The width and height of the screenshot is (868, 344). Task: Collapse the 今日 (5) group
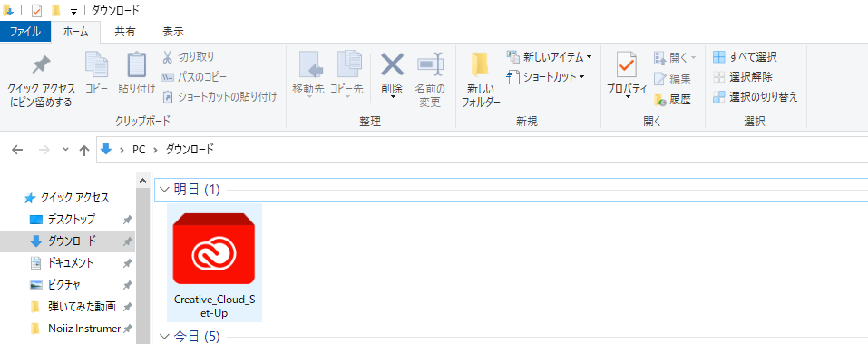click(x=164, y=336)
